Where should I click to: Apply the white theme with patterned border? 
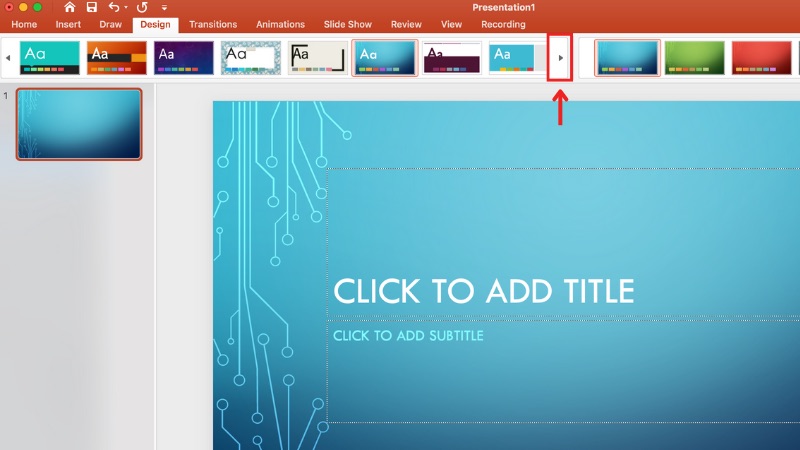[251, 58]
